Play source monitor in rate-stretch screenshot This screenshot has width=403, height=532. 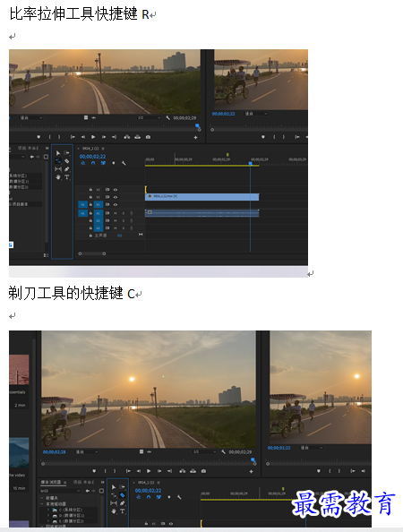pyautogui.click(x=93, y=137)
